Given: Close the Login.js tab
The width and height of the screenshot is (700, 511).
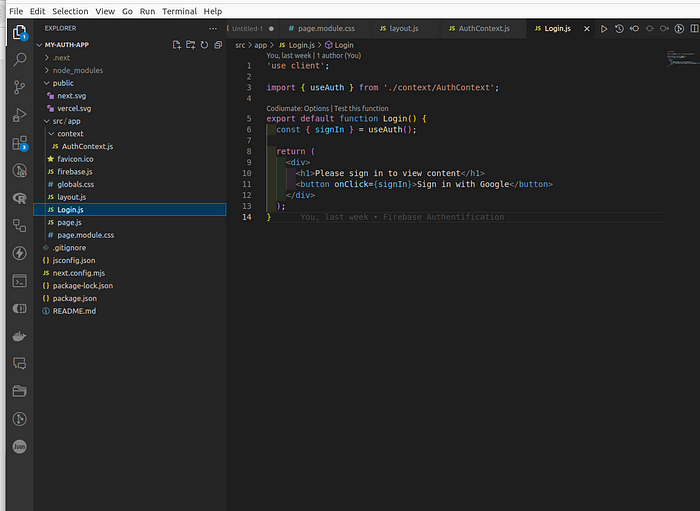Looking at the screenshot, I should coord(587,29).
